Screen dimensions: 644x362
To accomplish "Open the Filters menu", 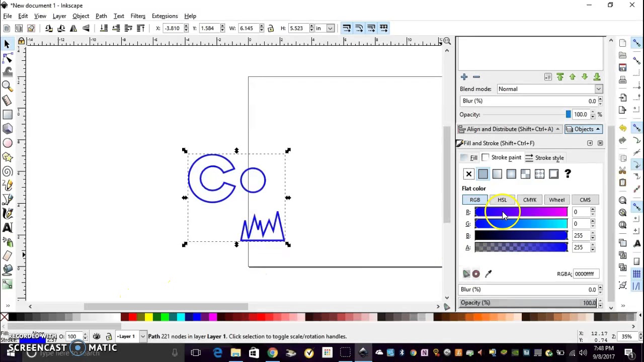I will (138, 16).
